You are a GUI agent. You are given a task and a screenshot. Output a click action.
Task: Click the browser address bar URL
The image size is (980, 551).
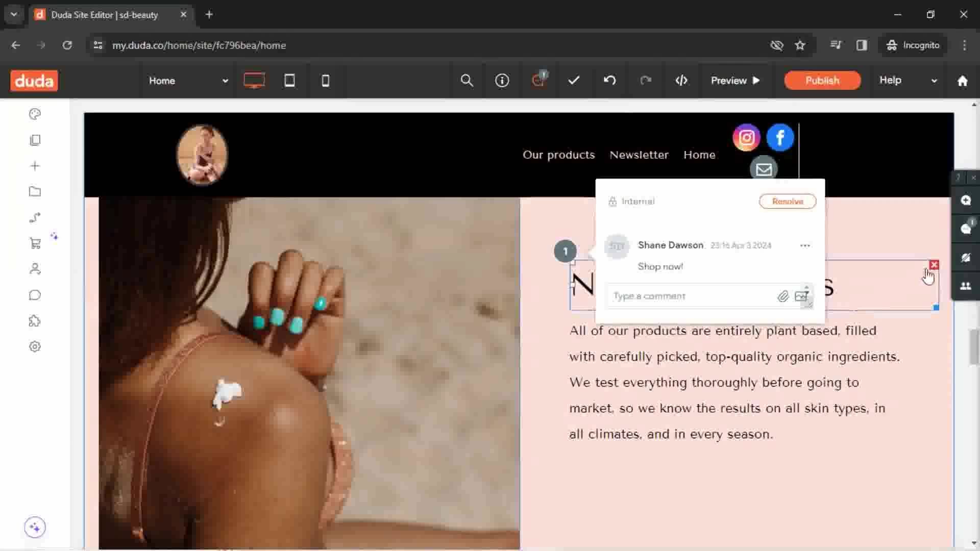pyautogui.click(x=199, y=45)
